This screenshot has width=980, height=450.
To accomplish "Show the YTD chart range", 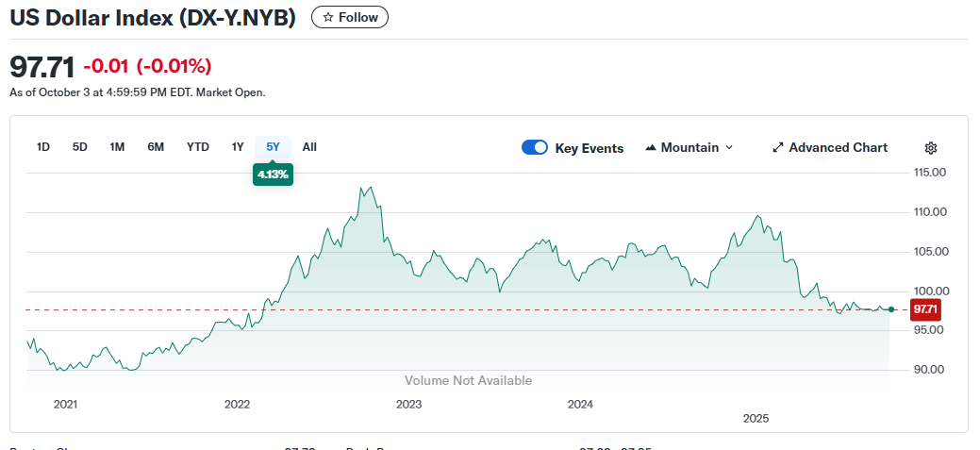I will pos(198,147).
